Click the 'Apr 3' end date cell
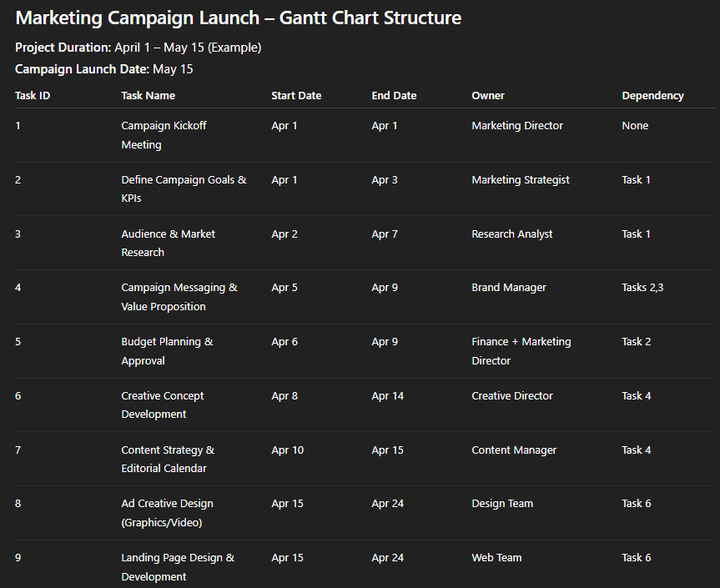720x588 pixels. 385,180
